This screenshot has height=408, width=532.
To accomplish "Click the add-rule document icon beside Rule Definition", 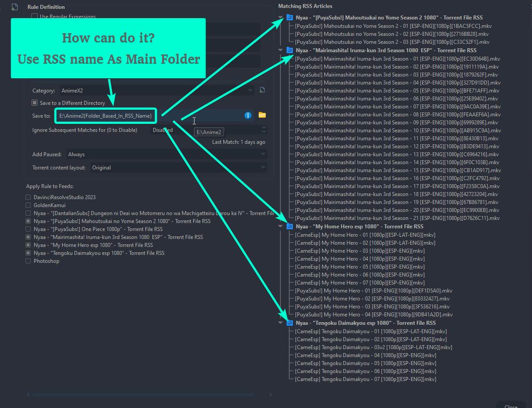I will click(15, 7).
